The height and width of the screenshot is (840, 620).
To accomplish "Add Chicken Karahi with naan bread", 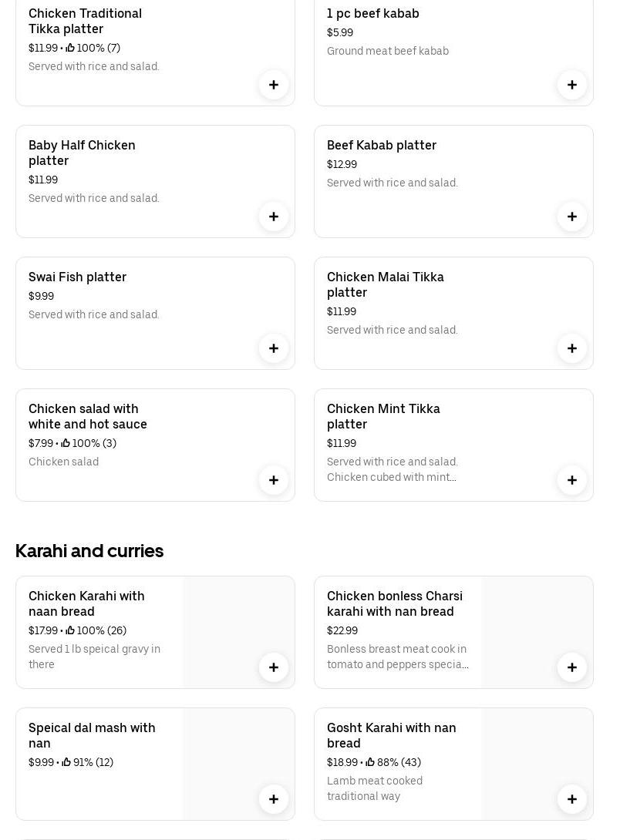I will (x=274, y=667).
